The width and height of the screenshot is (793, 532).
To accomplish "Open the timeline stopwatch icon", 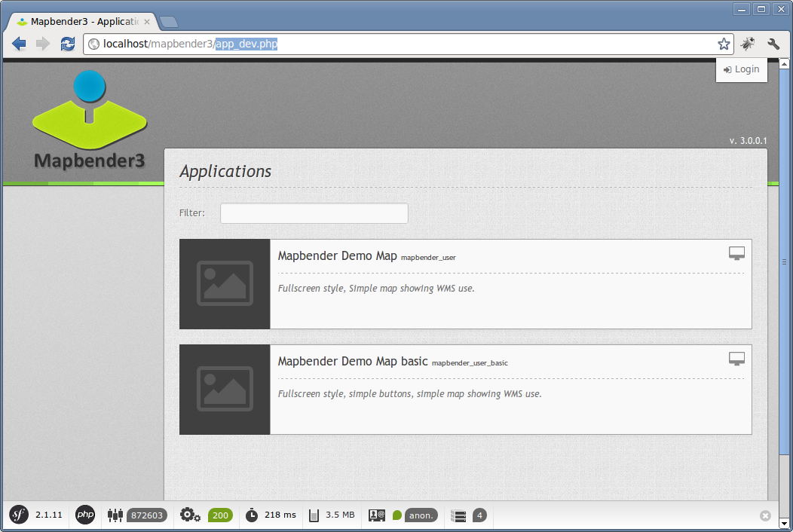I will [x=251, y=515].
